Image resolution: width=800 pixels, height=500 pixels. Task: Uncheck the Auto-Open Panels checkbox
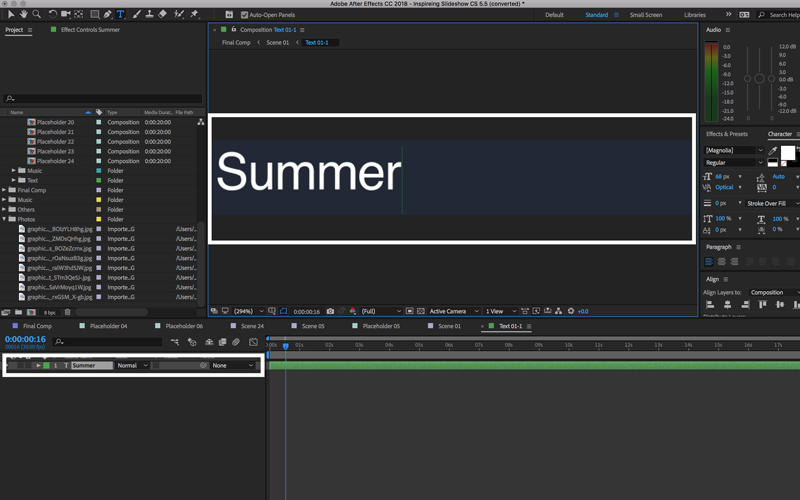pyautogui.click(x=244, y=15)
